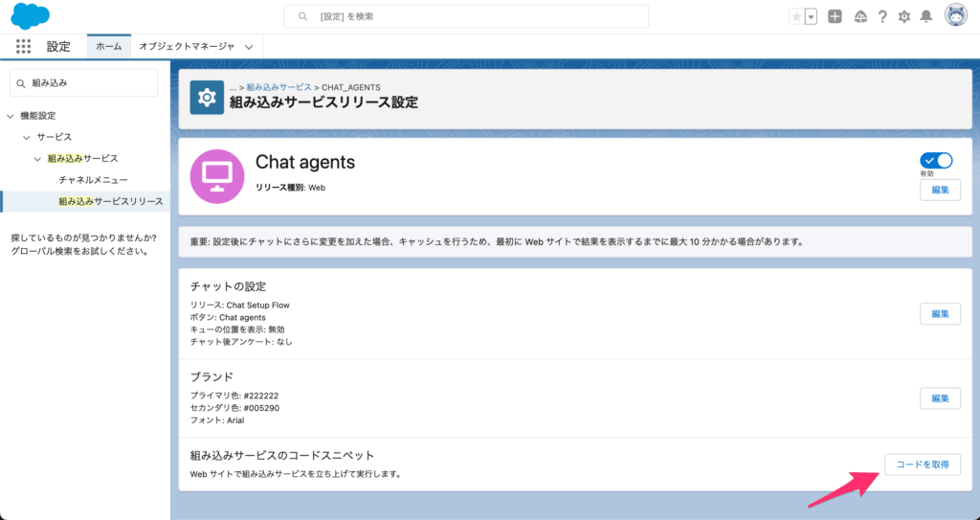Click the 組み込みサービス breadcrumb link

tap(278, 87)
